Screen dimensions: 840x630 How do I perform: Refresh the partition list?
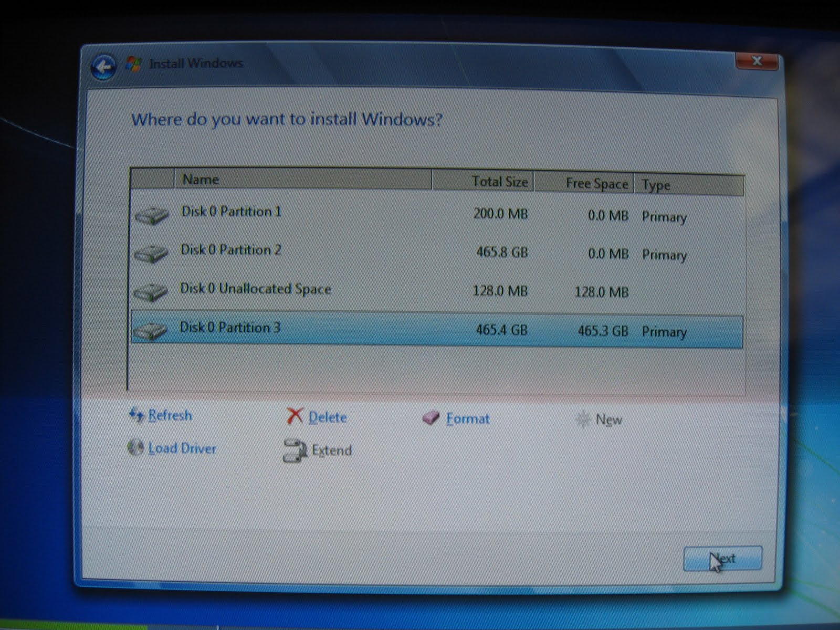click(x=170, y=415)
